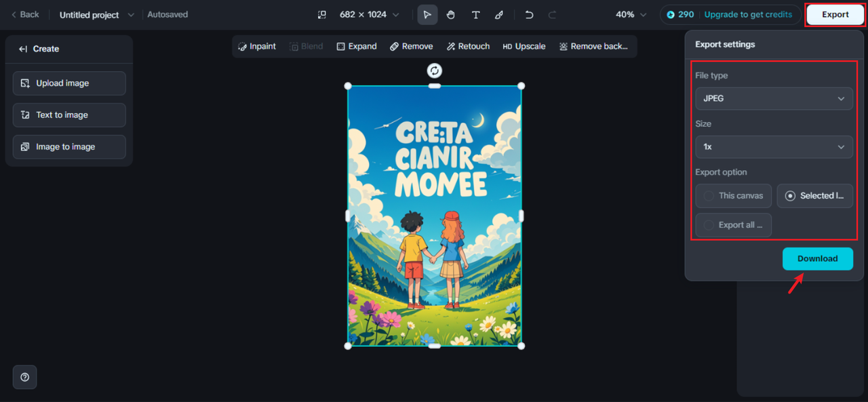Choose Text to image option
The image size is (868, 402).
point(69,115)
